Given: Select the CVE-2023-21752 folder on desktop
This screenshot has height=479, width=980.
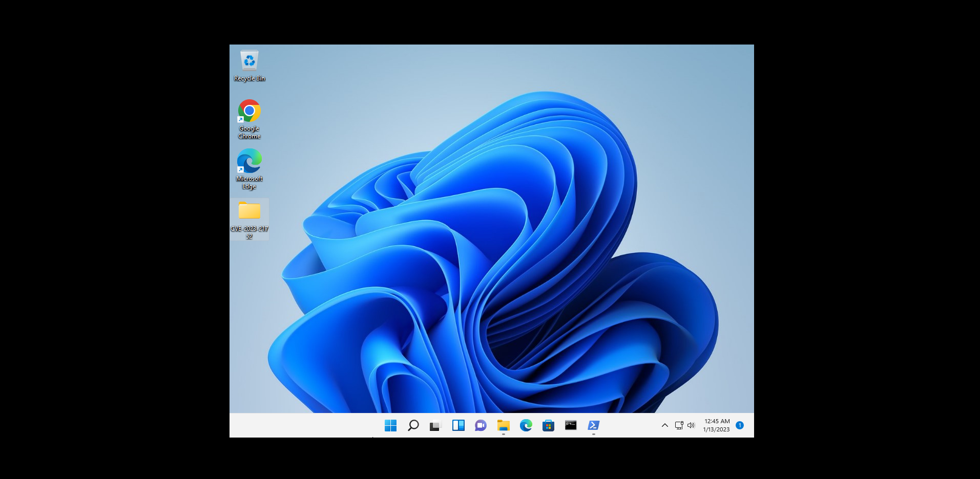Looking at the screenshot, I should 249,220.
